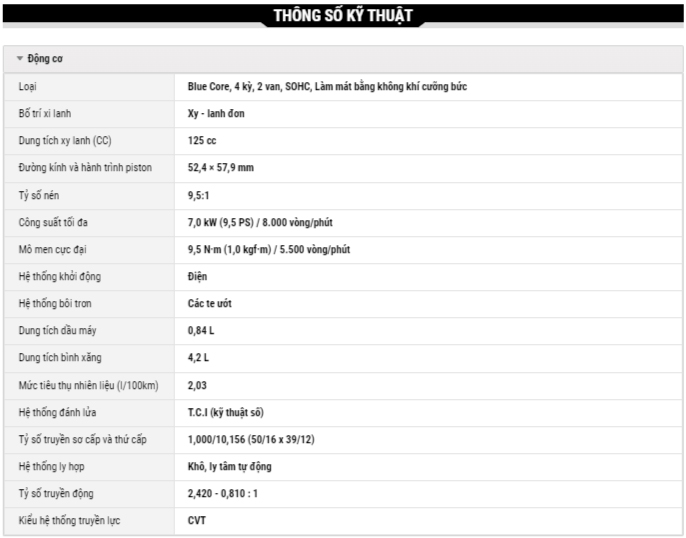Select the Hệ thống khởi động label
This screenshot has height=538, width=686.
click(x=60, y=276)
